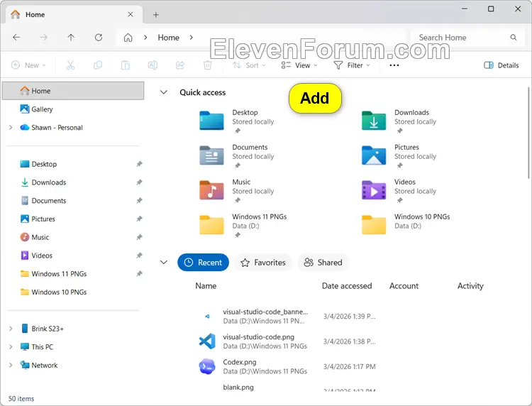Select the blank.png file name
The height and width of the screenshot is (406, 532).
[x=238, y=387]
